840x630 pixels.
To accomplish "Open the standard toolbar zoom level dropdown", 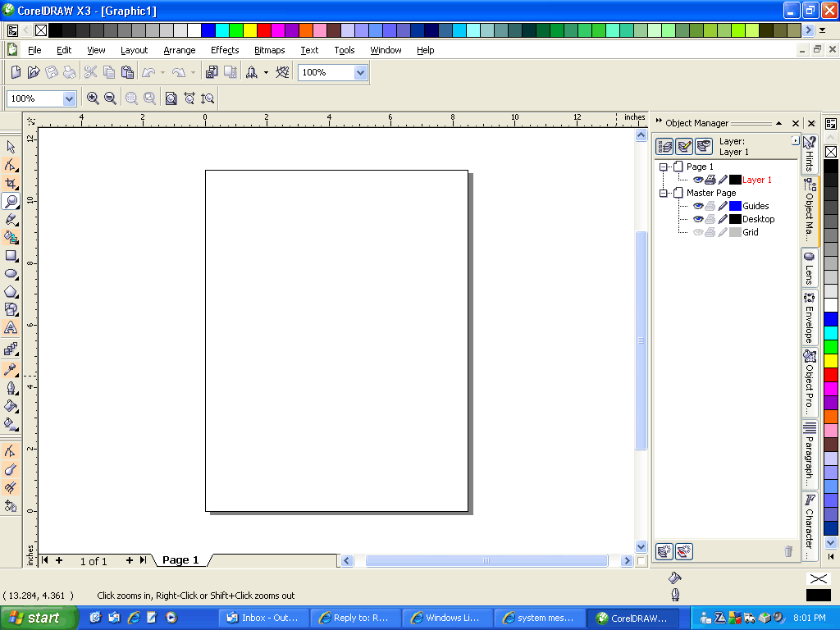I will [361, 72].
